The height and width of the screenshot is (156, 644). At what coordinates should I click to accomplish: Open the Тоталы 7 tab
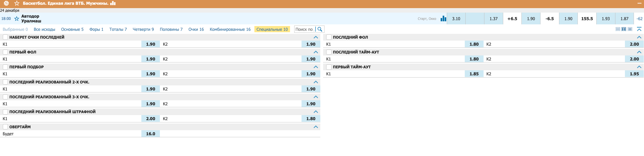[118, 29]
